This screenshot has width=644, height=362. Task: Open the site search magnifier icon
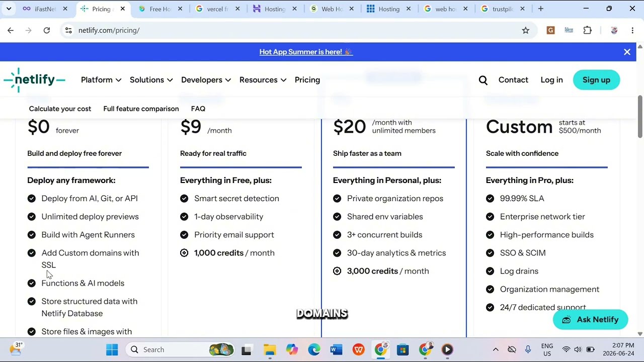point(483,80)
